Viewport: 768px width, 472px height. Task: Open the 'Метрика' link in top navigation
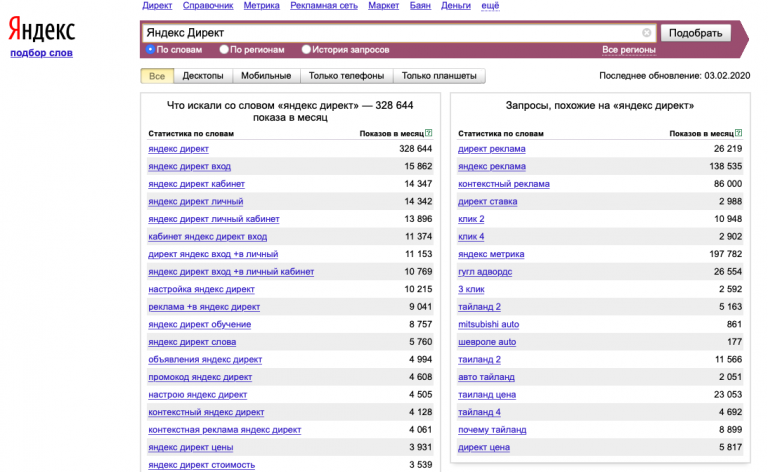[262, 5]
